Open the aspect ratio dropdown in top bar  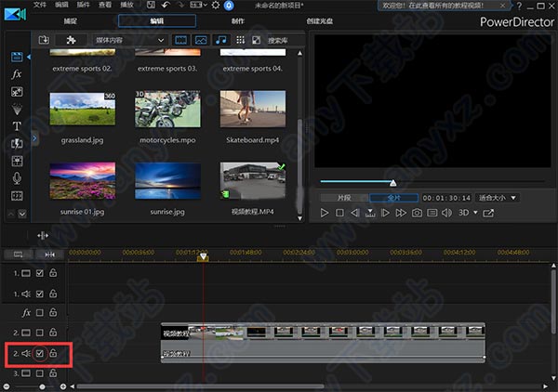pyautogui.click(x=199, y=5)
